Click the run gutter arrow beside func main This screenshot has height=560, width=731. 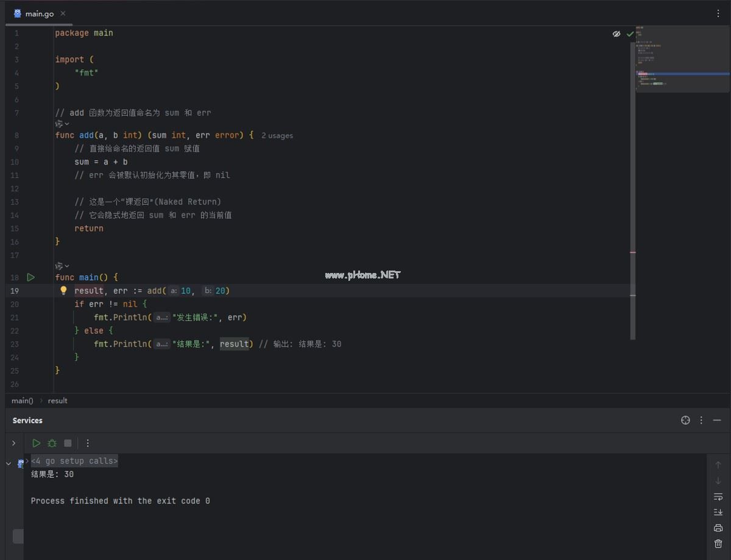pos(30,277)
